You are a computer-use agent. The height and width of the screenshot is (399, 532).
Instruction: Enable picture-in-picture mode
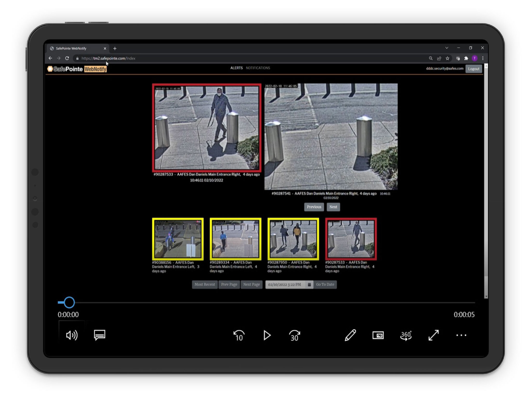point(378,335)
